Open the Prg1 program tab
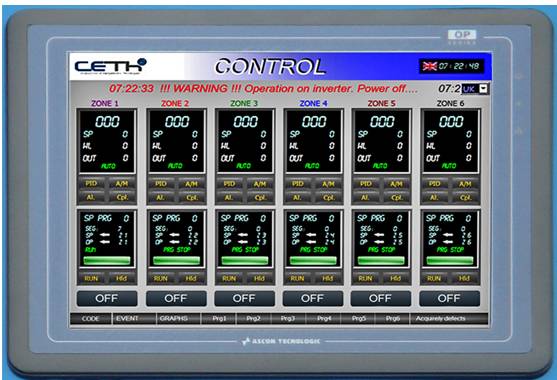Viewport: 557px width, 380px height. (219, 319)
